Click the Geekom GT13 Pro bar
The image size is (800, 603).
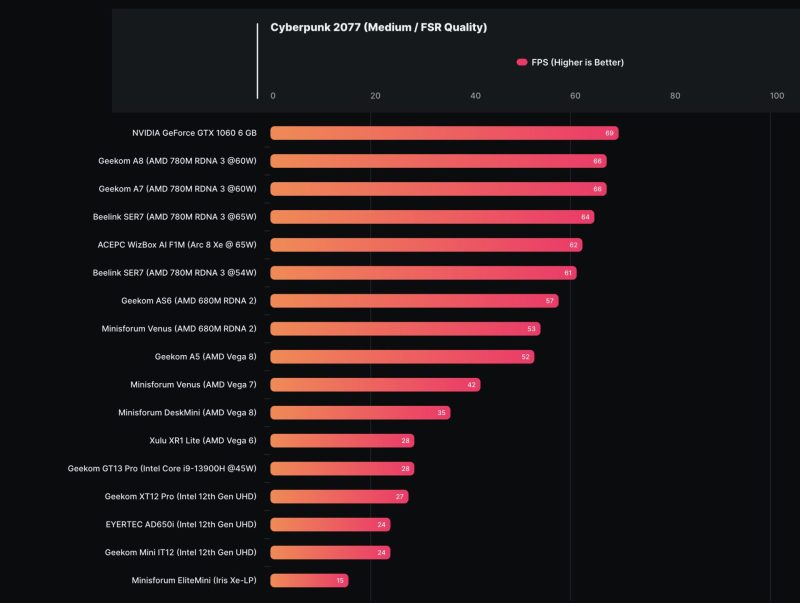click(342, 469)
